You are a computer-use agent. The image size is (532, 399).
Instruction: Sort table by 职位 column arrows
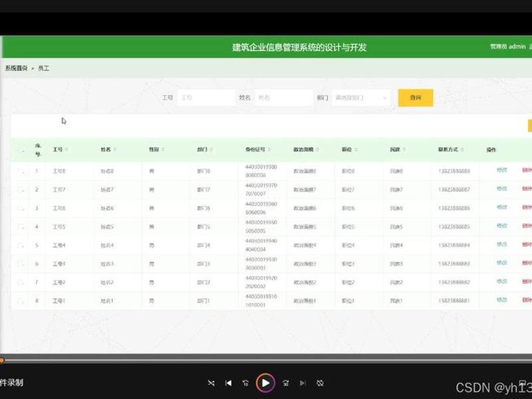(356, 150)
